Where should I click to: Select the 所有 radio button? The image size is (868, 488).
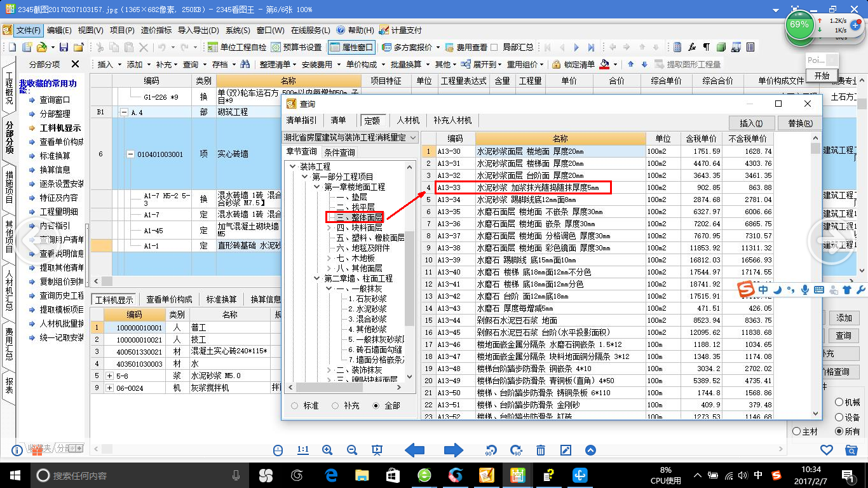[x=839, y=431]
